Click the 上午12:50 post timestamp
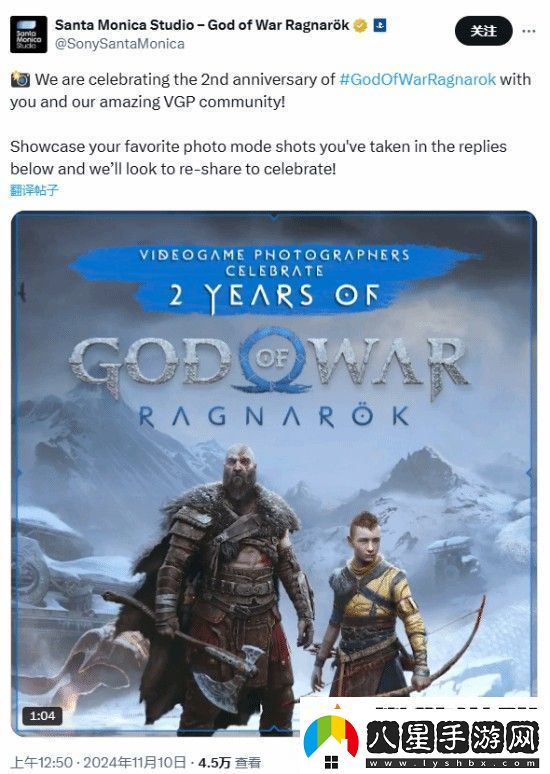This screenshot has width=550, height=774. click(42, 762)
